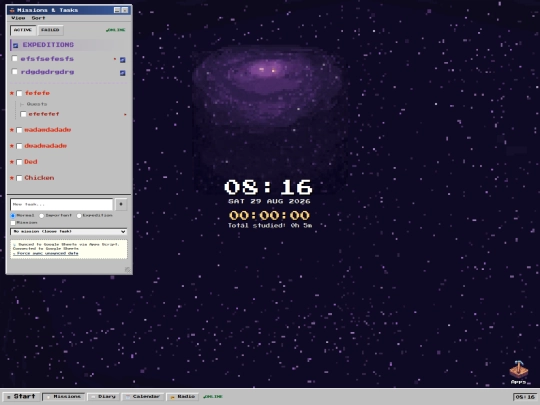Close the Missions & Tasks window

click(125, 10)
